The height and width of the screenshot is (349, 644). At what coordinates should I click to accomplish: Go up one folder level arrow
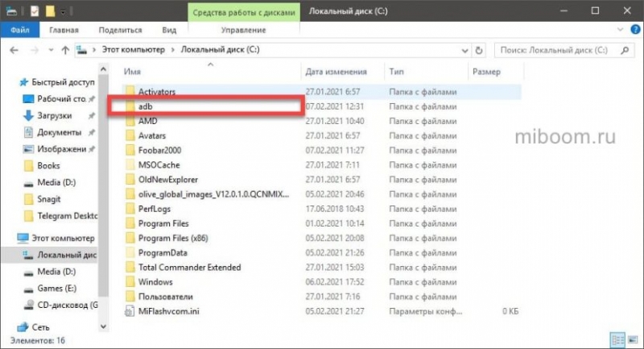point(65,50)
